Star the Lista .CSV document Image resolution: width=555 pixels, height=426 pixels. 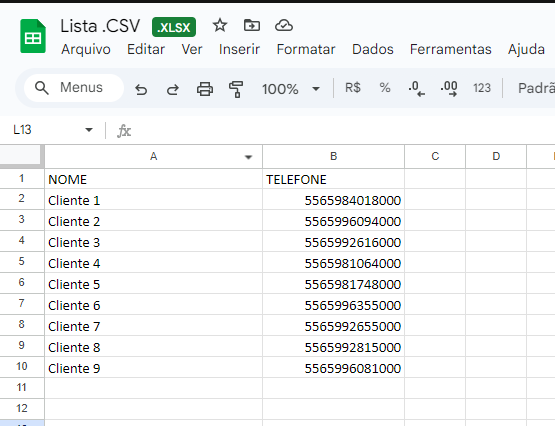click(x=220, y=25)
